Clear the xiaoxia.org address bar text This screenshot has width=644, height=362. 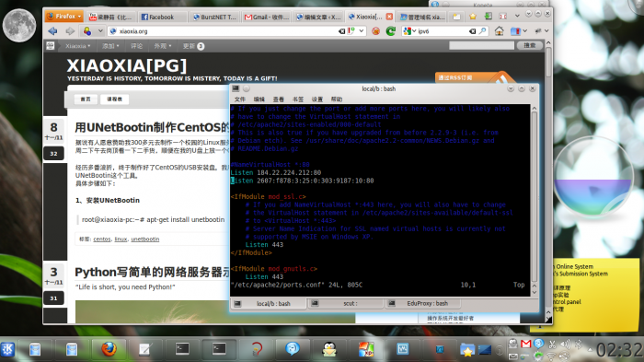[x=341, y=31]
